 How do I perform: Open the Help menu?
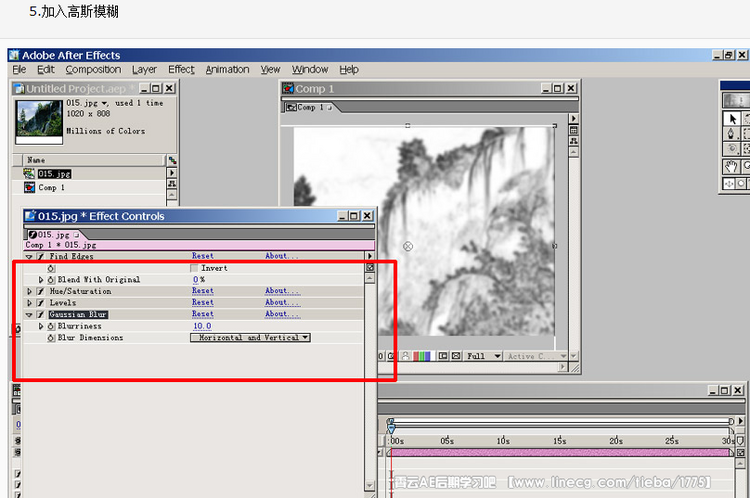(x=349, y=69)
